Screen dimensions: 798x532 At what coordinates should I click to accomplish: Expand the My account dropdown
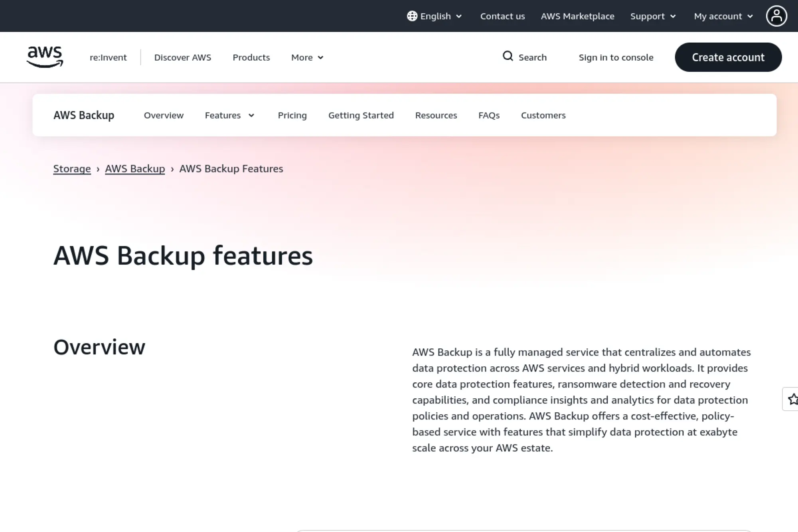[723, 16]
